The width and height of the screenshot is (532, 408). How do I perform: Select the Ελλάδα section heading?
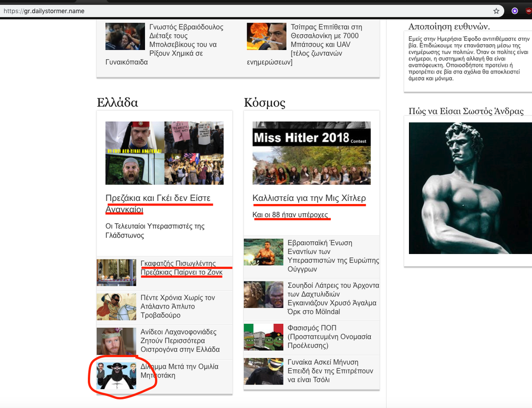[117, 103]
